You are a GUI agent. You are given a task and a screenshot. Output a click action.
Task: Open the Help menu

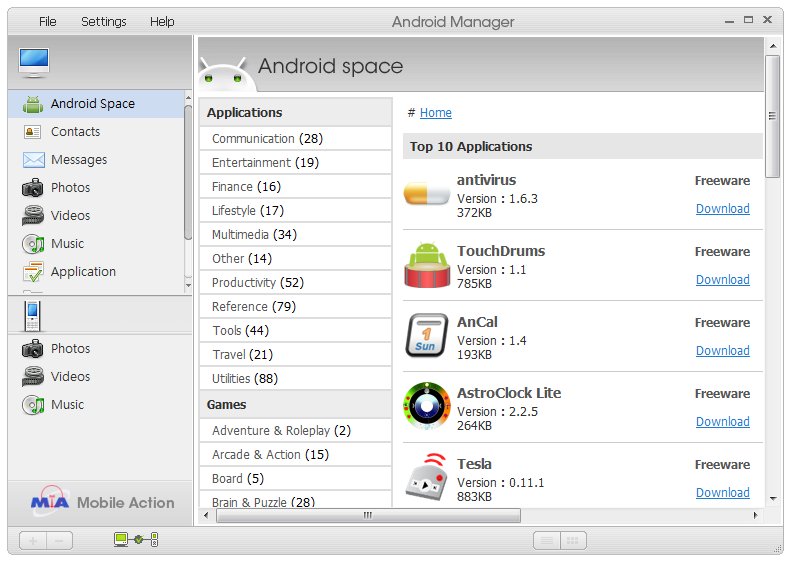tap(162, 21)
